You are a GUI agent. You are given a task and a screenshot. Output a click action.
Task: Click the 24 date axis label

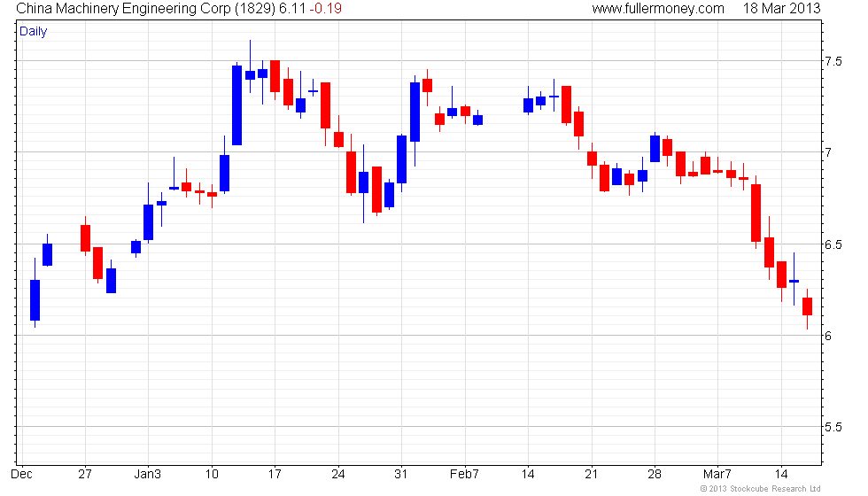(x=337, y=475)
